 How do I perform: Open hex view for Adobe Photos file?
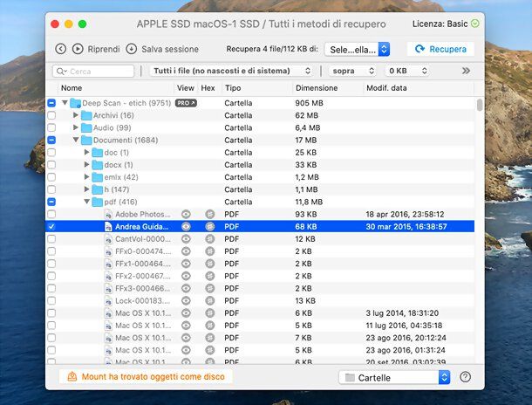pos(210,214)
